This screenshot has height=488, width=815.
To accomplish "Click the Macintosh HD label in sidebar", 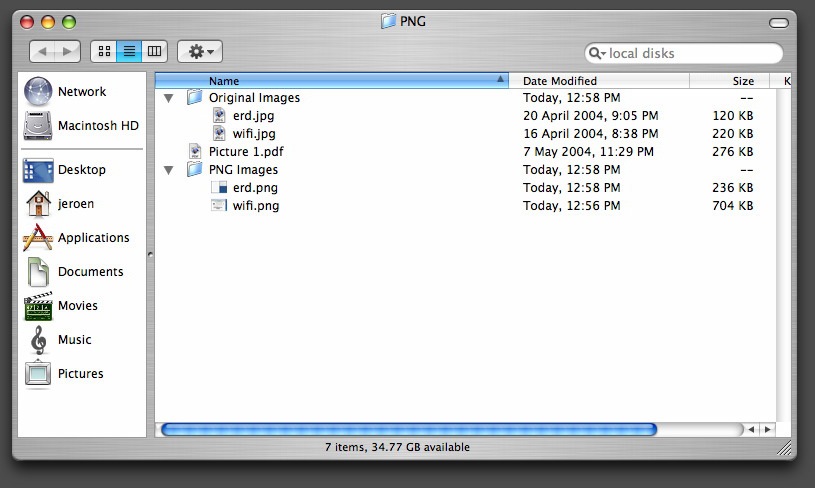I will (98, 126).
